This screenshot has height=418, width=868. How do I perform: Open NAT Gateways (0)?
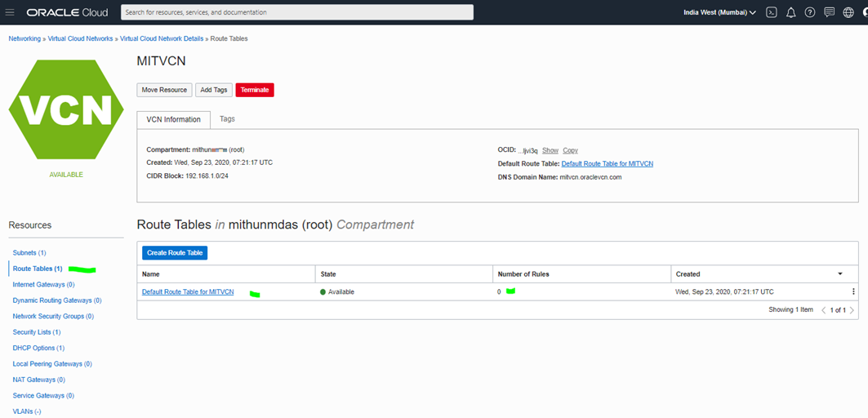[x=38, y=380]
